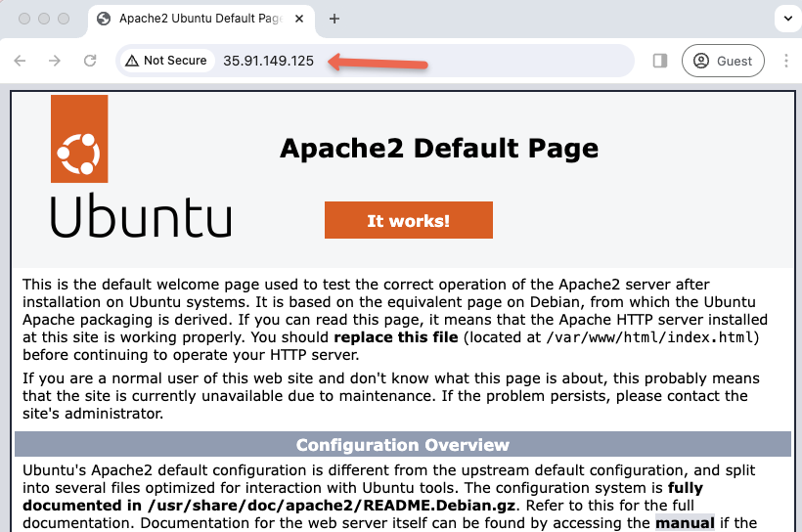The image size is (802, 532).
Task: Click the macOS window minimize button
Action: coord(44,19)
